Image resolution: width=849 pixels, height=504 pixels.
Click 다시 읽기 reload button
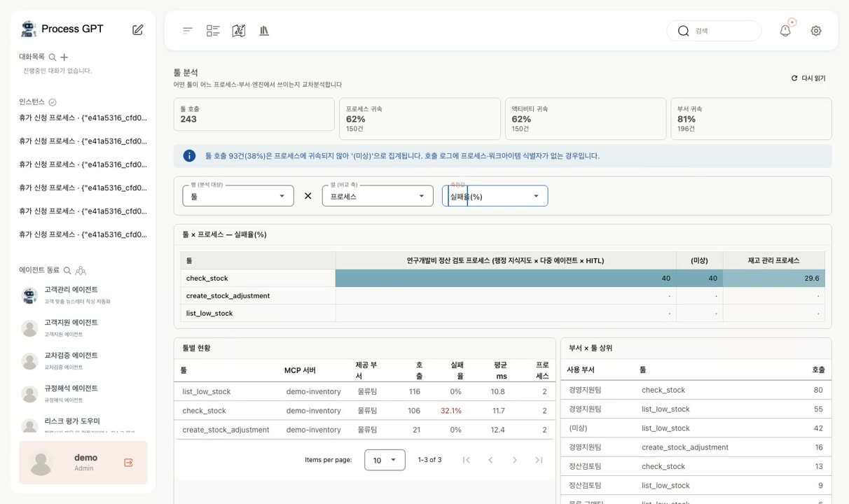point(808,78)
